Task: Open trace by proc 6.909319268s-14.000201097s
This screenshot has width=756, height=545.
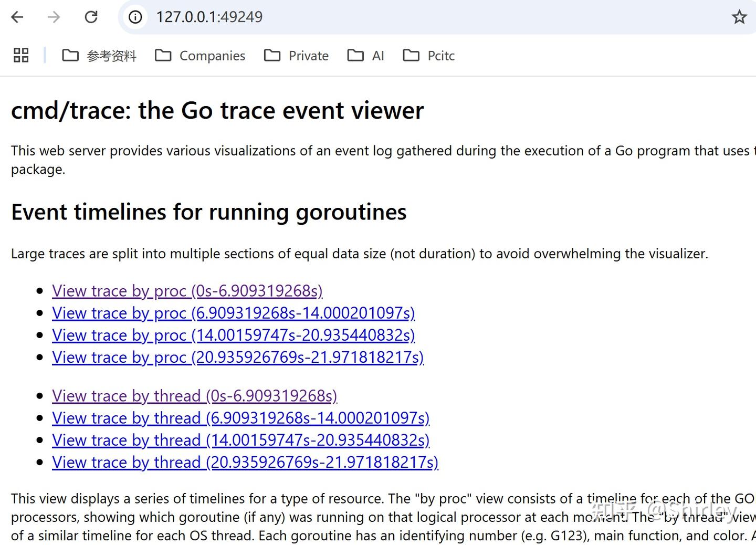Action: point(233,313)
